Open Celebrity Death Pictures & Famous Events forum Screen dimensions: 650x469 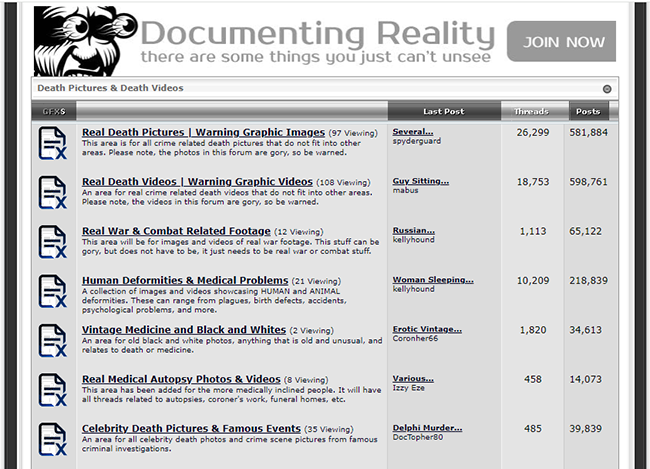click(x=191, y=428)
